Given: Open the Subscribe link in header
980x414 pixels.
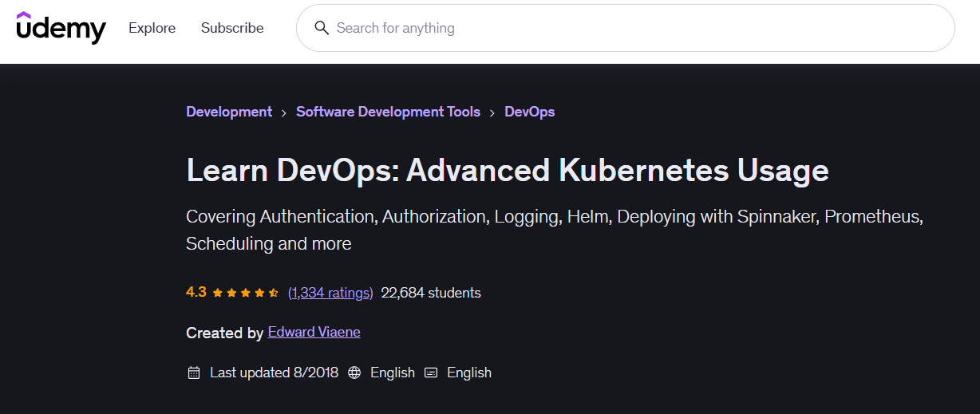Looking at the screenshot, I should [x=232, y=28].
